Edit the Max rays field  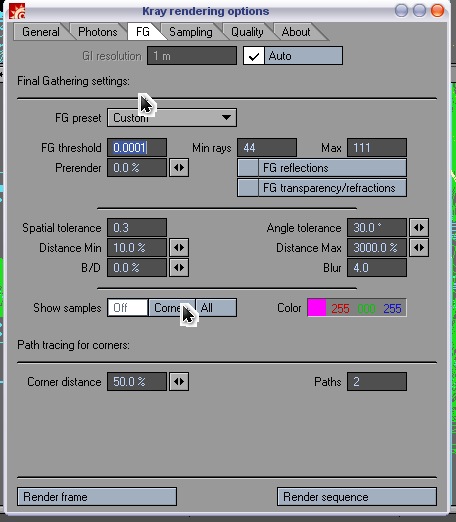tap(377, 148)
